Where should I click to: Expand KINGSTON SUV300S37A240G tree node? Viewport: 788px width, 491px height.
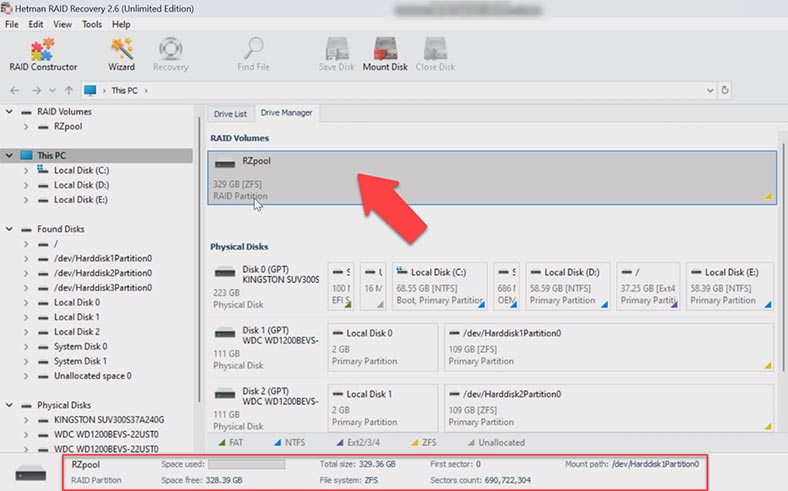(x=26, y=420)
